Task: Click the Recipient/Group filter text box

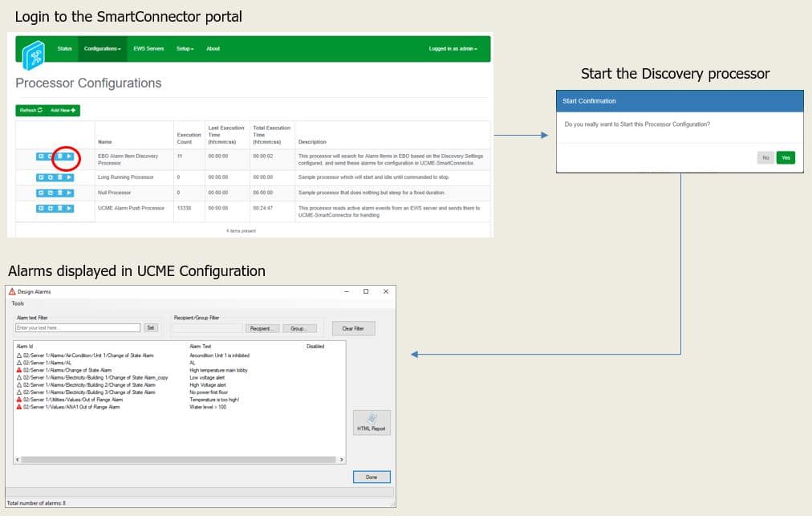Action: click(x=208, y=328)
